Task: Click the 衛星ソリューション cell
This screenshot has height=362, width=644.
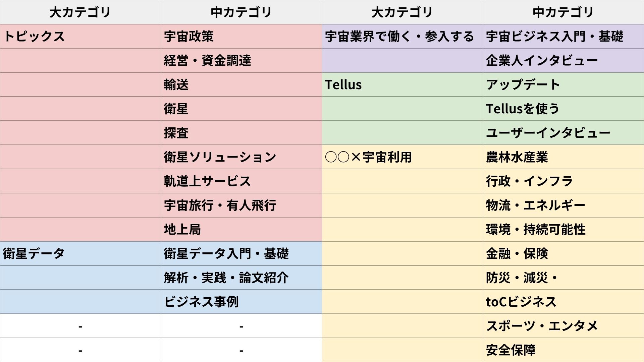Action: pyautogui.click(x=241, y=157)
